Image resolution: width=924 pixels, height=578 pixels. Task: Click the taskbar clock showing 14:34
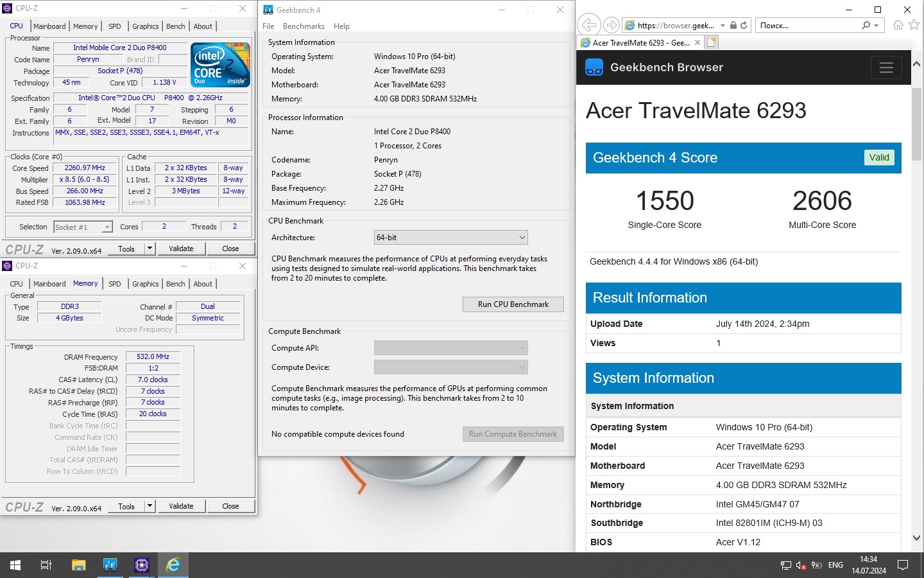point(869,565)
